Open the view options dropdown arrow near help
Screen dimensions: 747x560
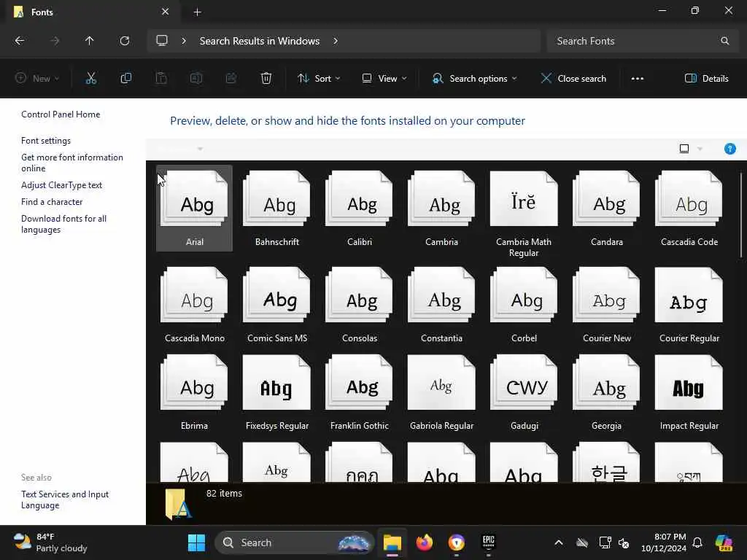click(700, 149)
